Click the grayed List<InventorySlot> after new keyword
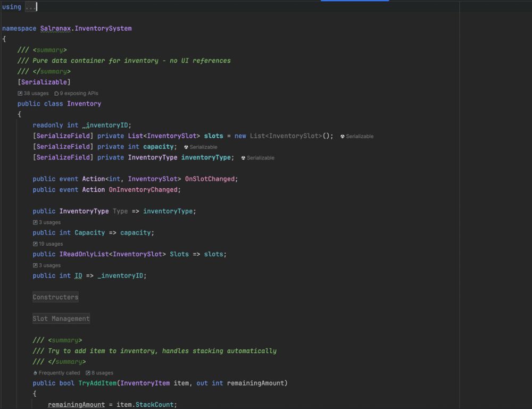 pos(286,136)
